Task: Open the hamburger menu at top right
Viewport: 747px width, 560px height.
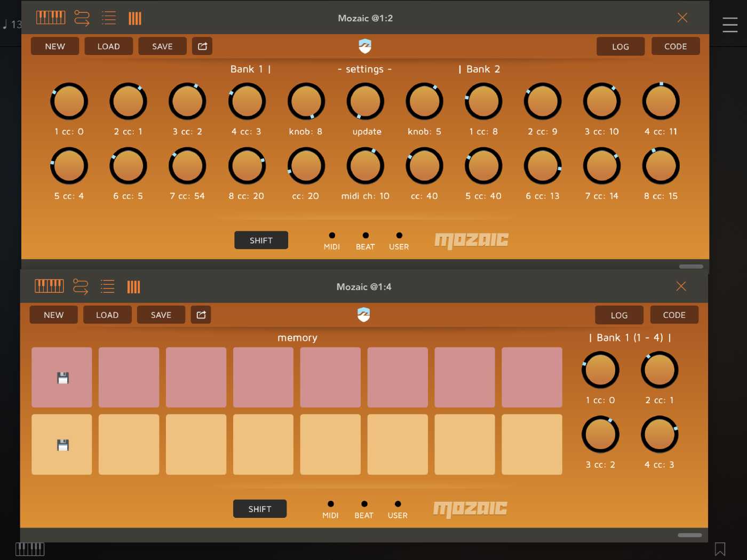Action: coord(730,25)
